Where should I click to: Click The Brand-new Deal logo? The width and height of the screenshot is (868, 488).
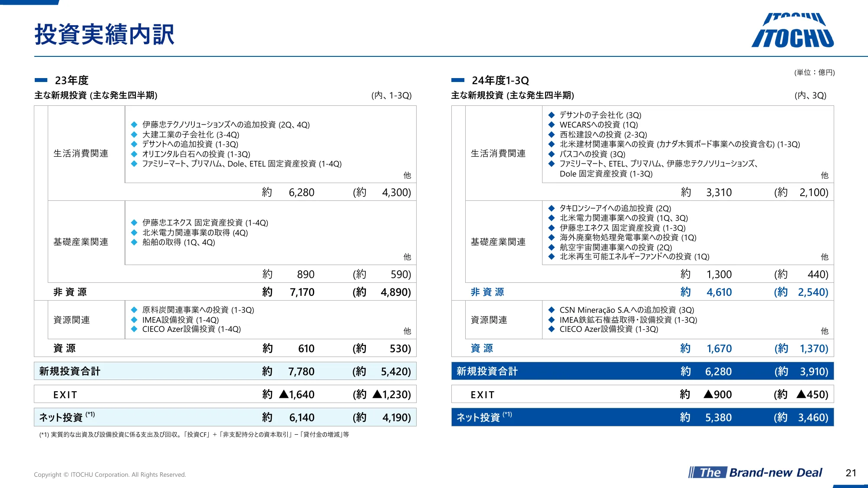tap(755, 472)
